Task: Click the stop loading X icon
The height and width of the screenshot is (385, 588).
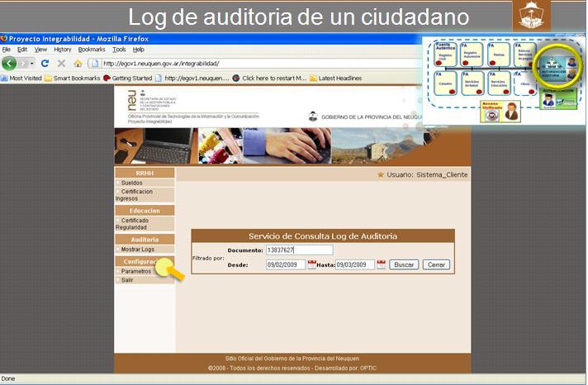Action: click(x=61, y=64)
